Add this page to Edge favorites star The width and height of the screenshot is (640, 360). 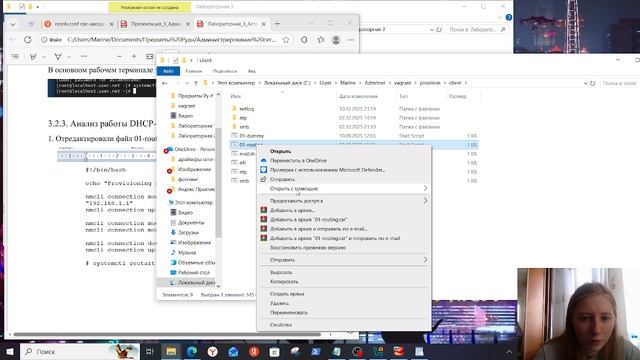pyautogui.click(x=286, y=40)
